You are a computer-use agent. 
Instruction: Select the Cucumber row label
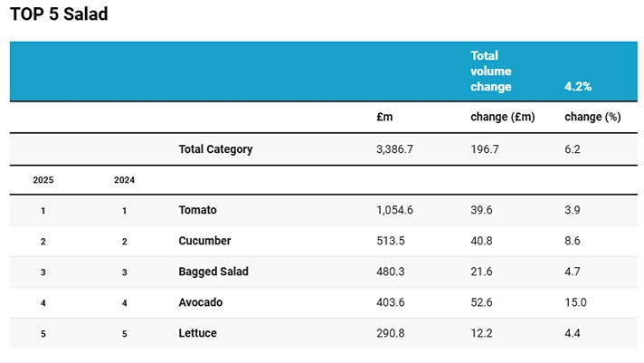[x=204, y=241]
